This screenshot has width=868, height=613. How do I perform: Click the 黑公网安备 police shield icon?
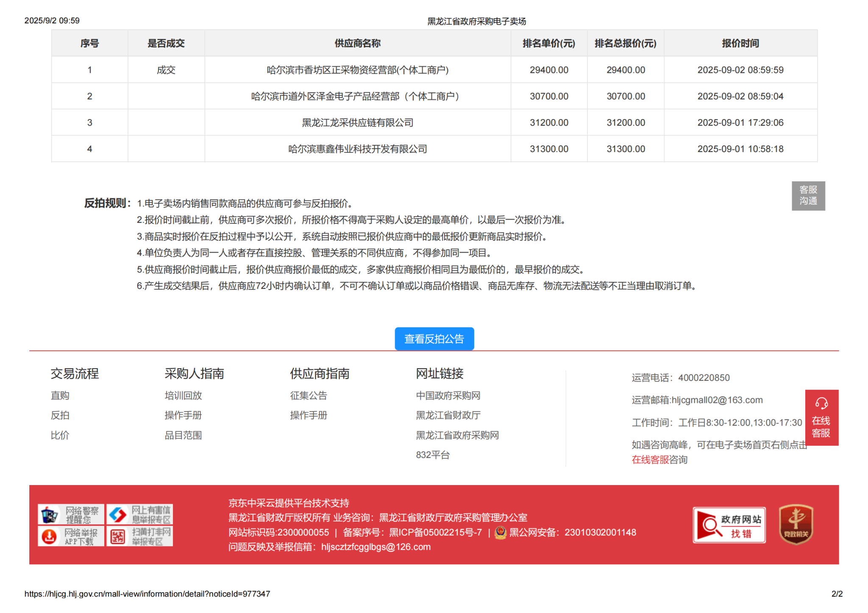tap(501, 533)
